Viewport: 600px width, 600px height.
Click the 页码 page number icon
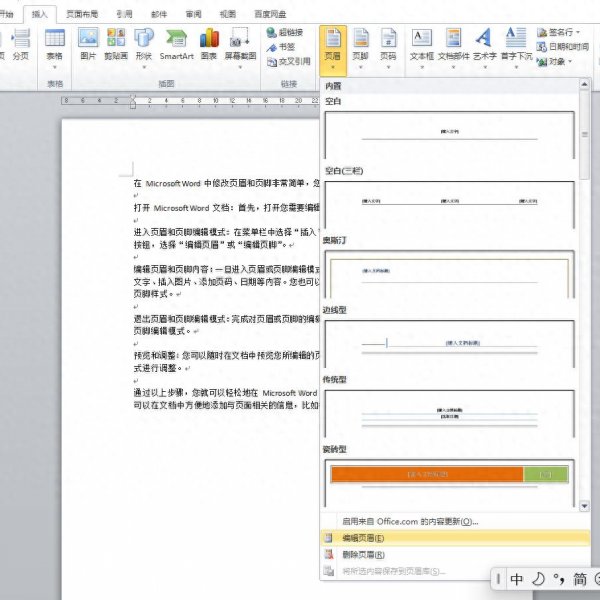click(x=388, y=44)
